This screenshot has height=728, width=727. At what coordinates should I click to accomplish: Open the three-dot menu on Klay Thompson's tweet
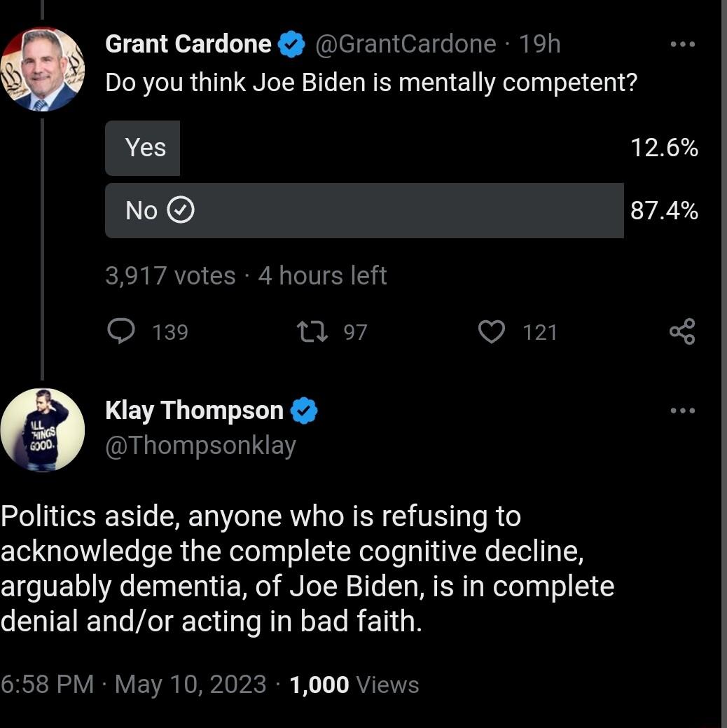(683, 410)
